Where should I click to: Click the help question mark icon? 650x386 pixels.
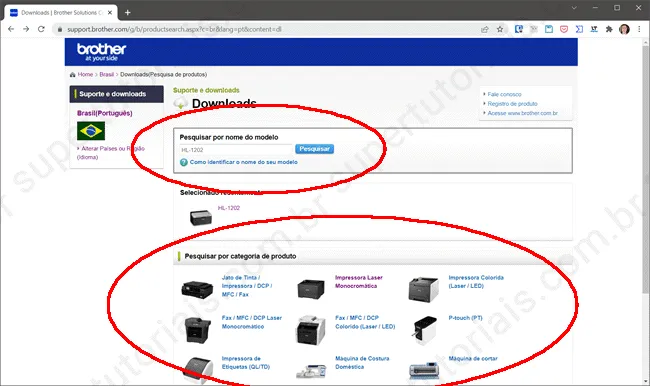point(184,162)
